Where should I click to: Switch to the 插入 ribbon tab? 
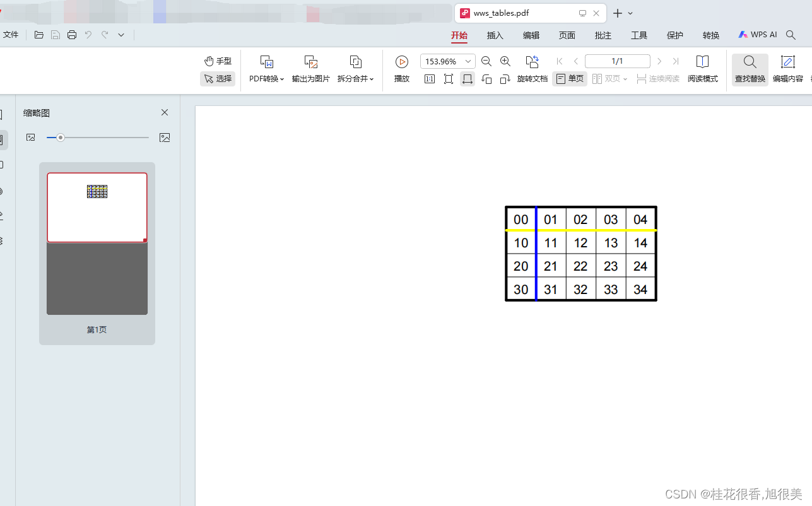click(x=495, y=35)
